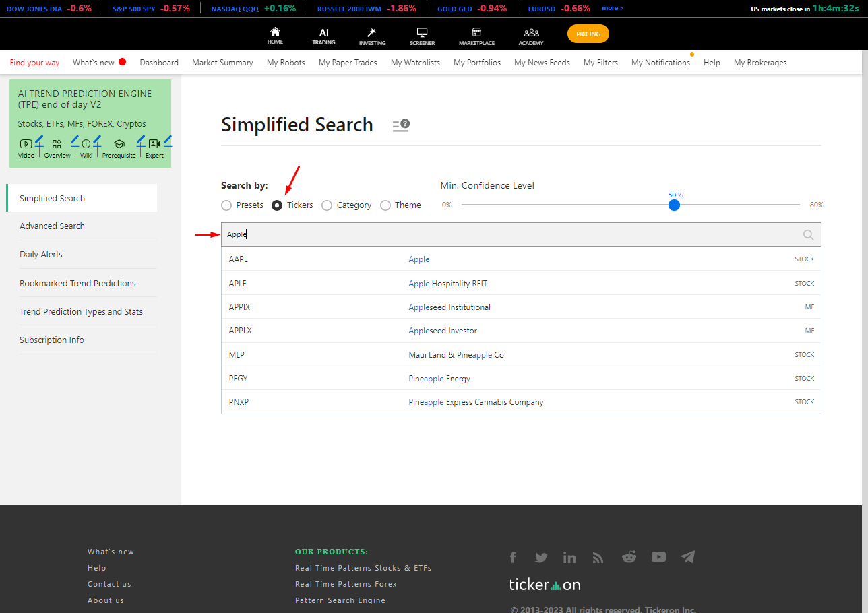Viewport: 868px width, 613px height.
Task: Open My Portfolios menu item
Action: point(477,63)
